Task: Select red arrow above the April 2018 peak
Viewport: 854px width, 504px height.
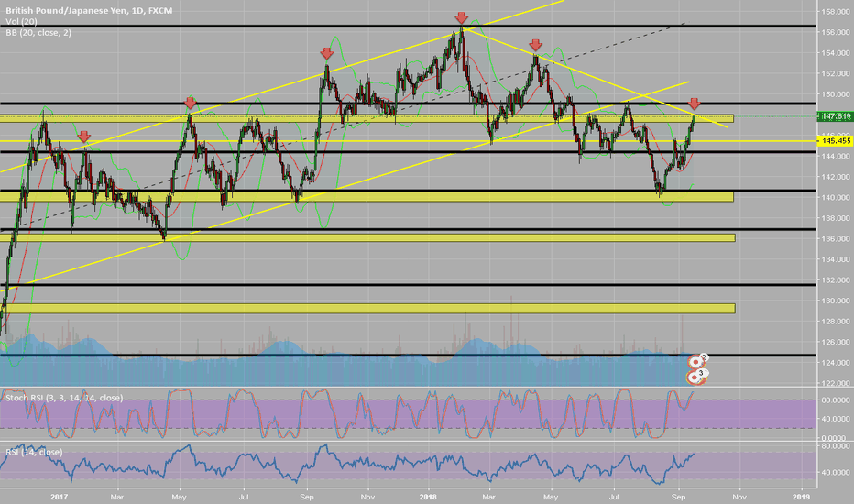Action: [536, 45]
